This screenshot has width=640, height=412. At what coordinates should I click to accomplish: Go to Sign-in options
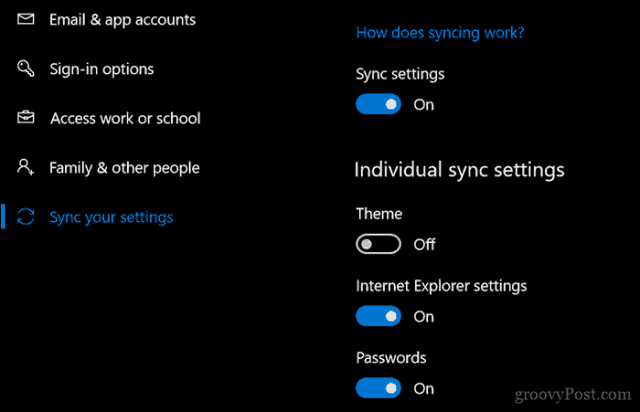point(102,69)
